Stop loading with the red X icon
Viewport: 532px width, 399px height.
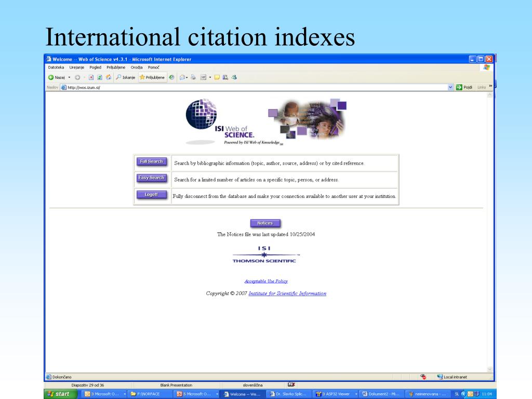(91, 77)
